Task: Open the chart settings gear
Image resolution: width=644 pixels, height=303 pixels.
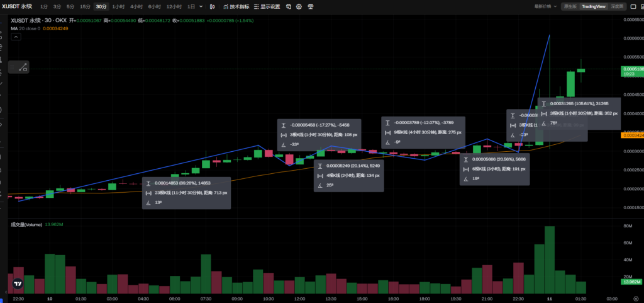Action: click(299, 6)
